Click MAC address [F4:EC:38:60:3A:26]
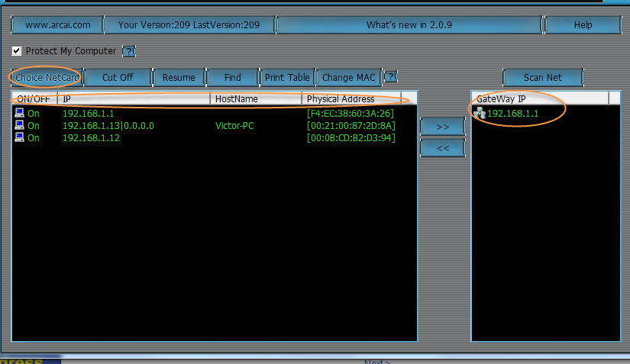Image resolution: width=630 pixels, height=364 pixels. tap(351, 114)
